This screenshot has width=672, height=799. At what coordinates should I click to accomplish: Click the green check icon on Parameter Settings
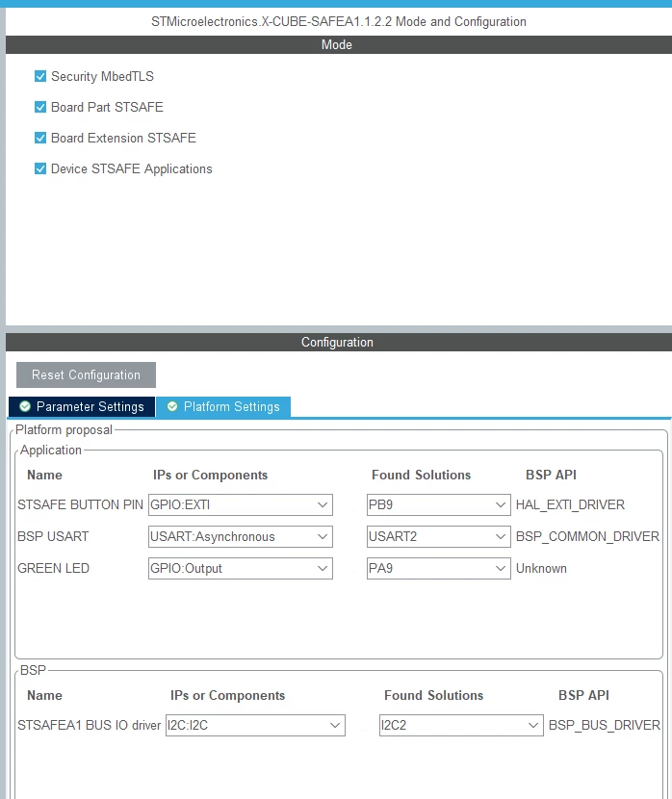point(24,406)
